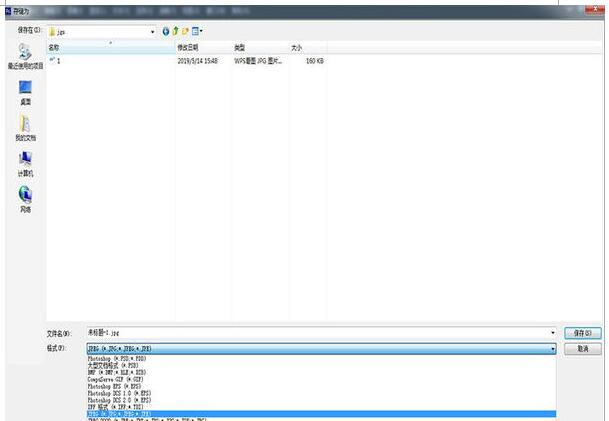The width and height of the screenshot is (609, 421).
Task: Click the Cancel (取消) button
Action: tap(583, 349)
